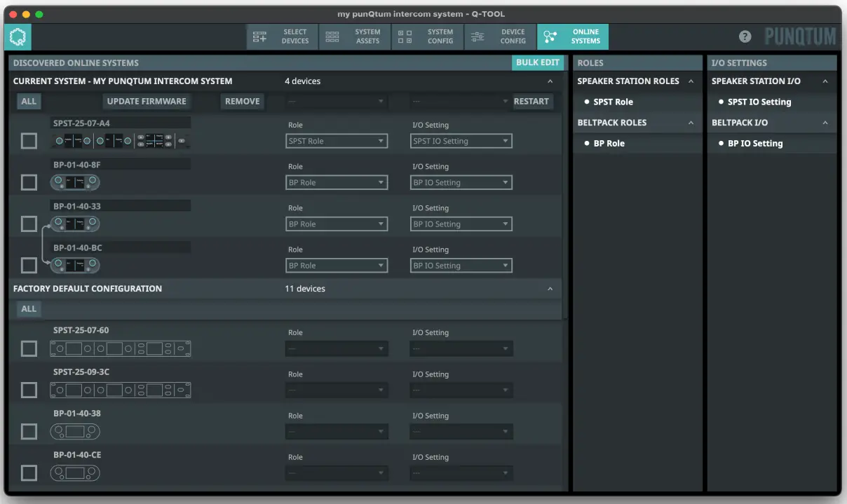The image size is (847, 504).
Task: Tick the checkbox for BP-01-40-CE
Action: tap(29, 472)
